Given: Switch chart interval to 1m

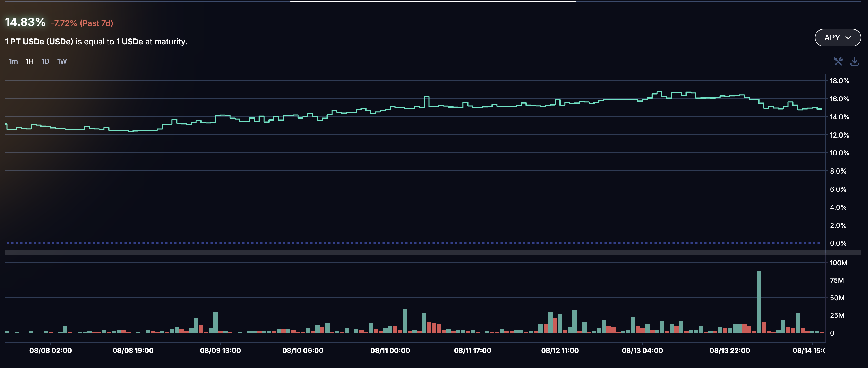Looking at the screenshot, I should (13, 61).
